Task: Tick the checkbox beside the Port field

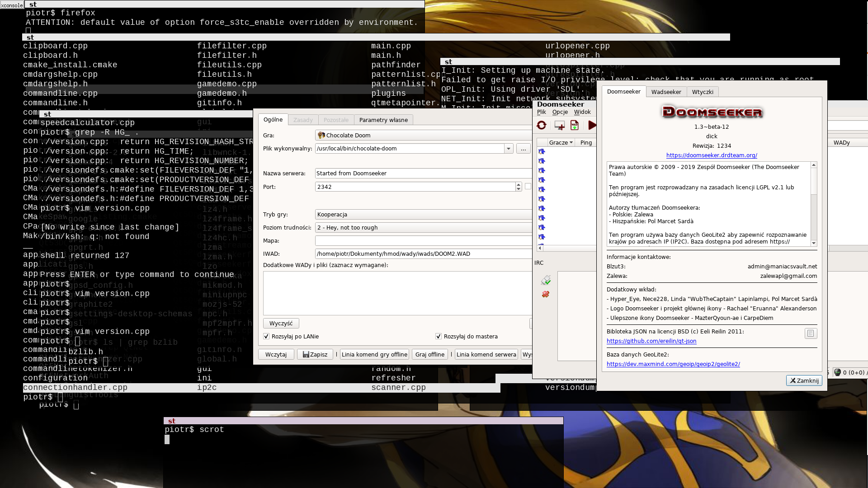Action: pyautogui.click(x=528, y=186)
